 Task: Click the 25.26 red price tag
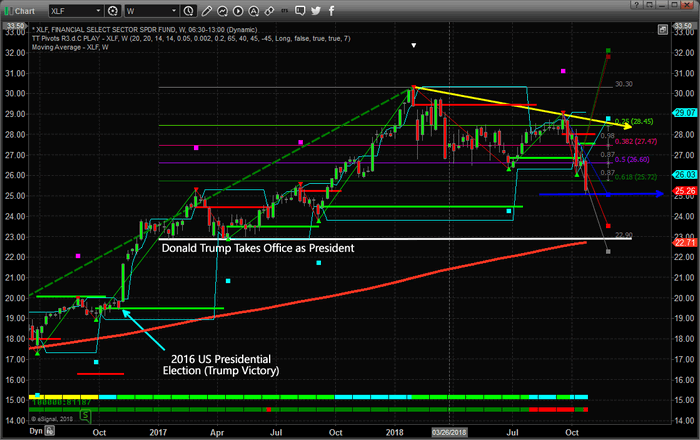684,191
